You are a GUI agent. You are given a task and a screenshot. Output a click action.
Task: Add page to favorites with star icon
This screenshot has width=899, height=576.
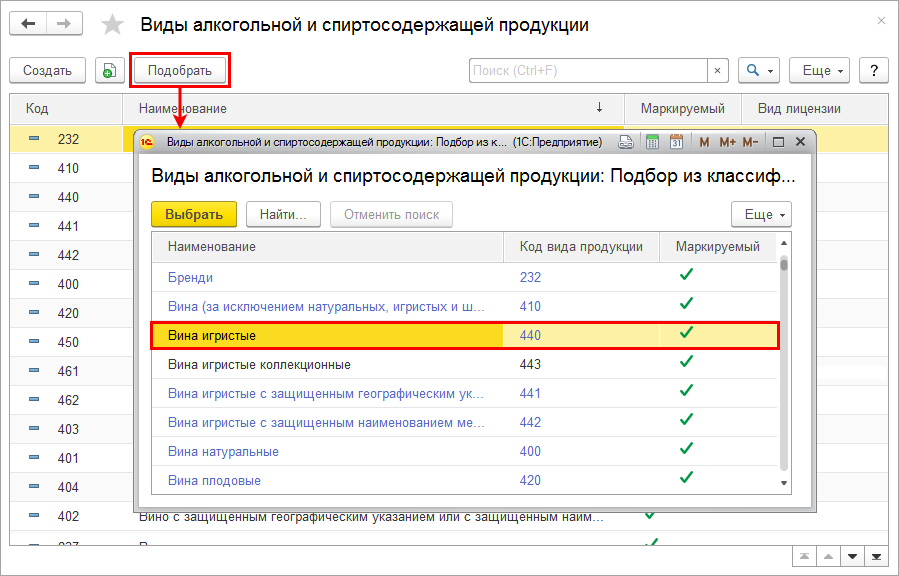tap(114, 25)
